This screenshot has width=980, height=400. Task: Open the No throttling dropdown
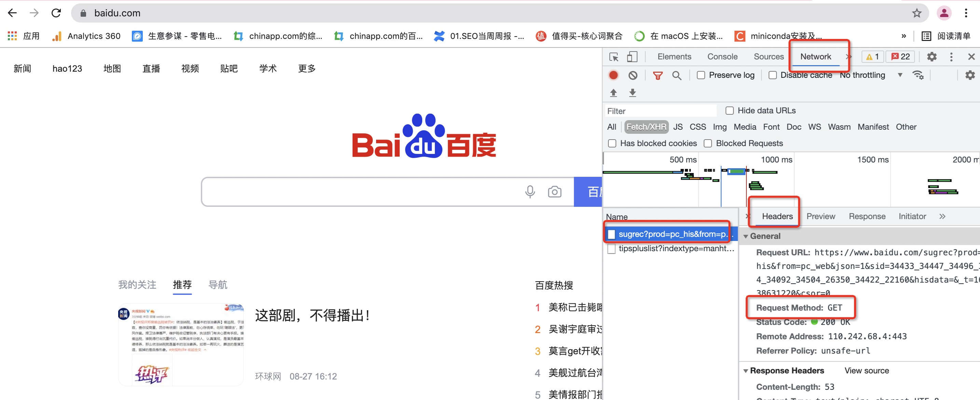[x=871, y=75]
